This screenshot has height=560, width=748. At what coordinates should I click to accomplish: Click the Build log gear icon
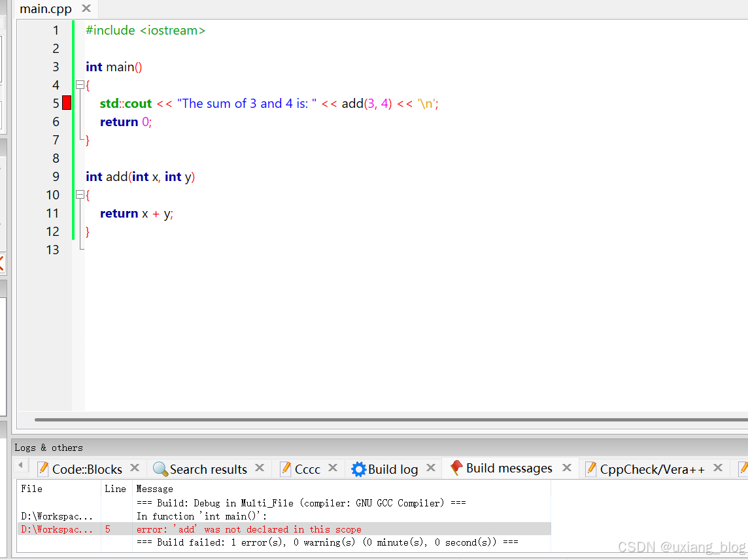click(359, 469)
